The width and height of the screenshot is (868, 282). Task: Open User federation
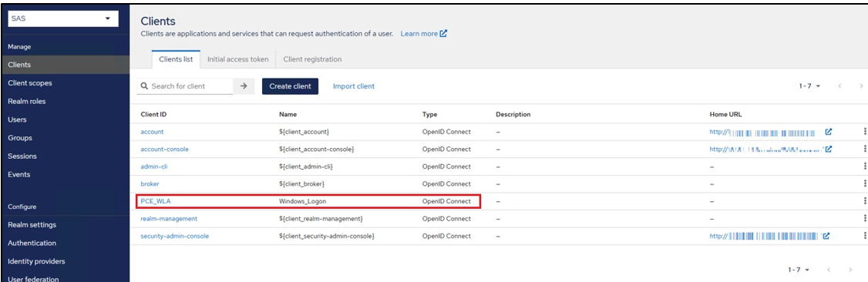[33, 278]
